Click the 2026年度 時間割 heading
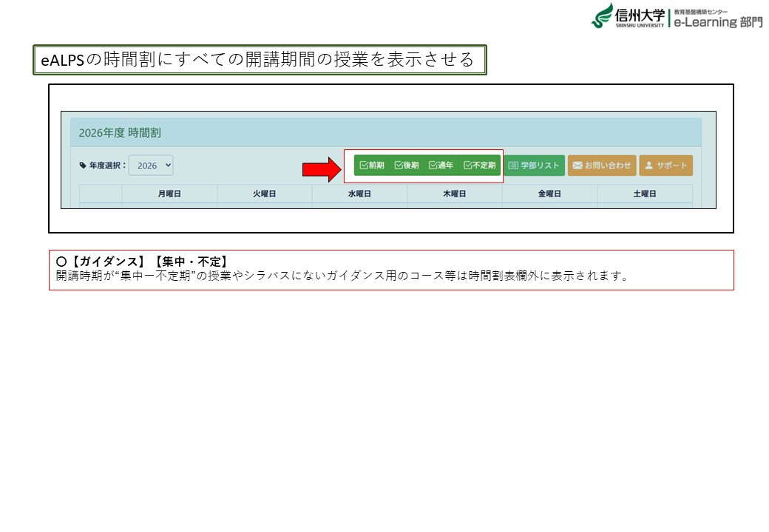Image resolution: width=769 pixels, height=532 pixels. 120,133
